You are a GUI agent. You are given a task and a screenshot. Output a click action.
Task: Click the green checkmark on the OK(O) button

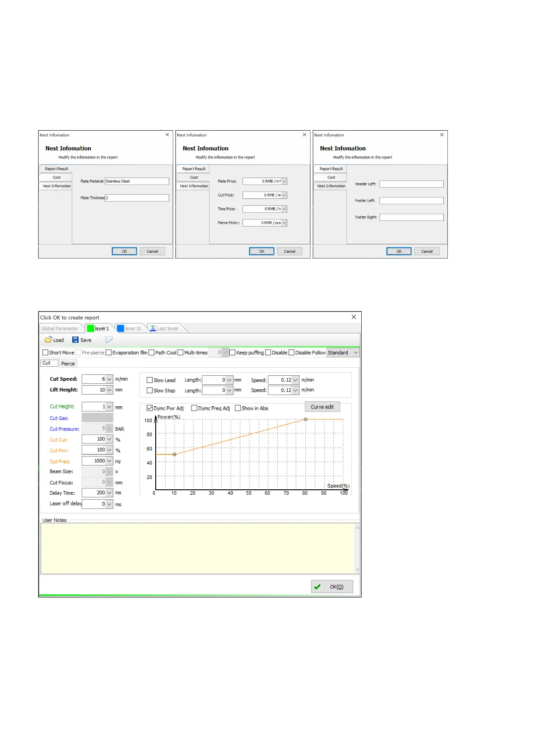317,587
